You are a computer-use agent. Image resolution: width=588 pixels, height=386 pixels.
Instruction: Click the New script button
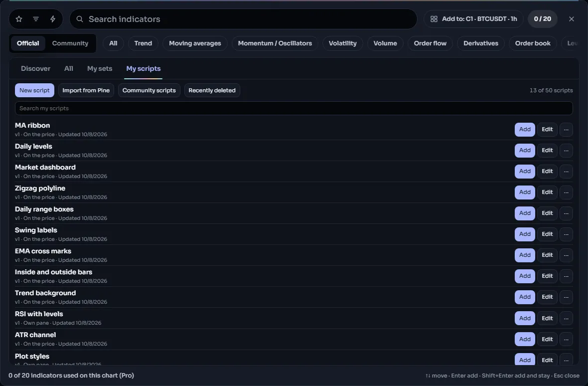34,90
